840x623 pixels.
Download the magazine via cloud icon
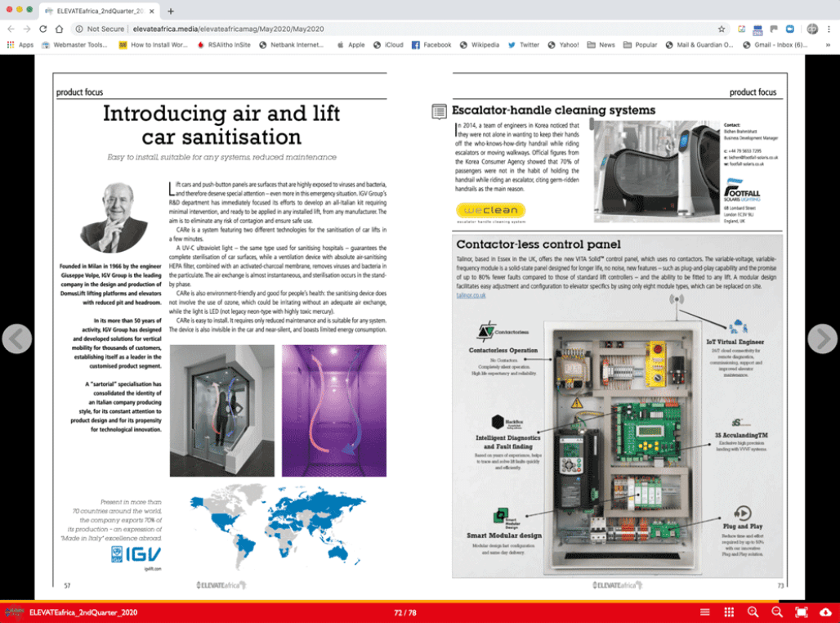[x=825, y=612]
